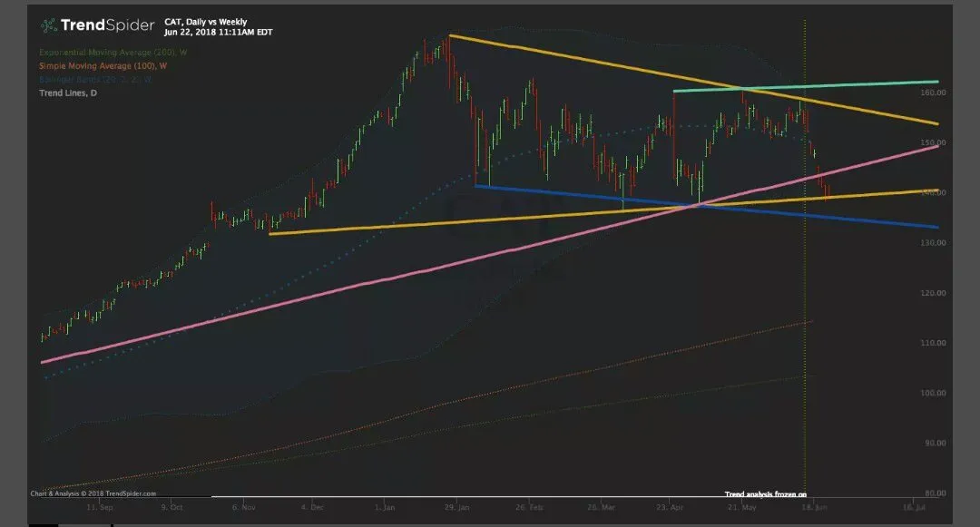Click the '9. Oct' date label

(171, 507)
